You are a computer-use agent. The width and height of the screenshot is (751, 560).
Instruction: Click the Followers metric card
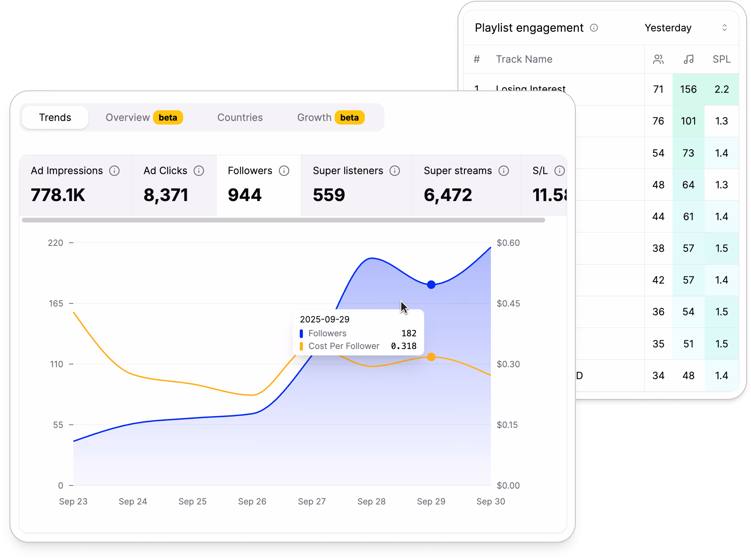pyautogui.click(x=258, y=185)
